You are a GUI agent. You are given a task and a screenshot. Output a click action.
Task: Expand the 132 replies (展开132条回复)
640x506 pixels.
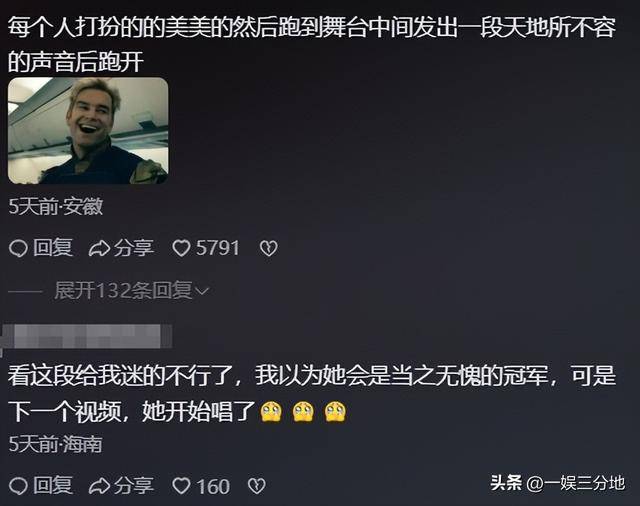(131, 291)
